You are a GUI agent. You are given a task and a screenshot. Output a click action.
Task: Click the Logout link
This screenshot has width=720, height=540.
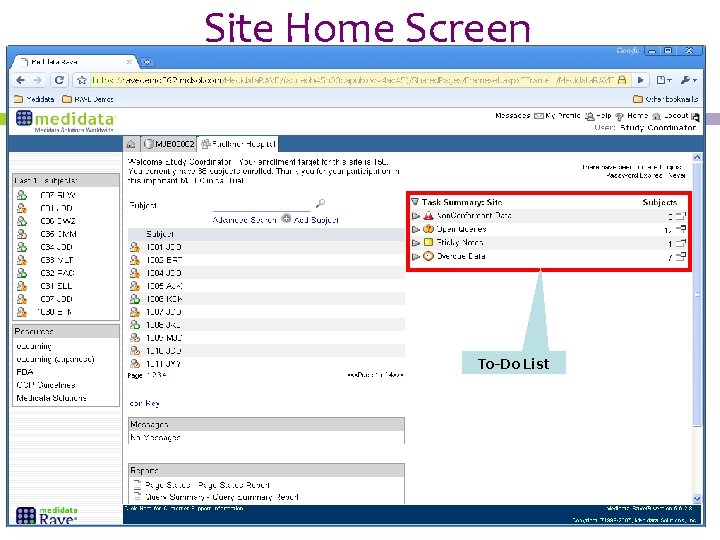point(676,115)
